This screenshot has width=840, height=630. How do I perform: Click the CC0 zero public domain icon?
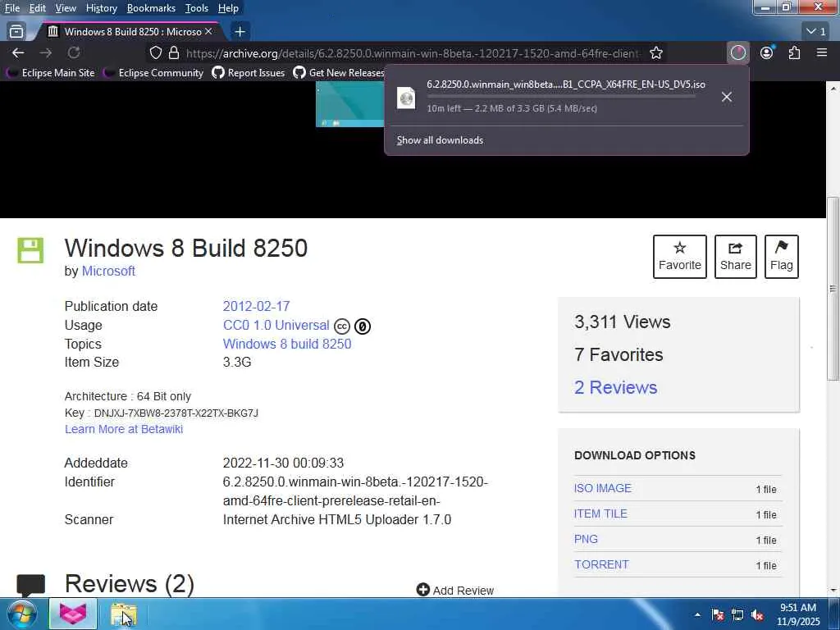tap(363, 326)
